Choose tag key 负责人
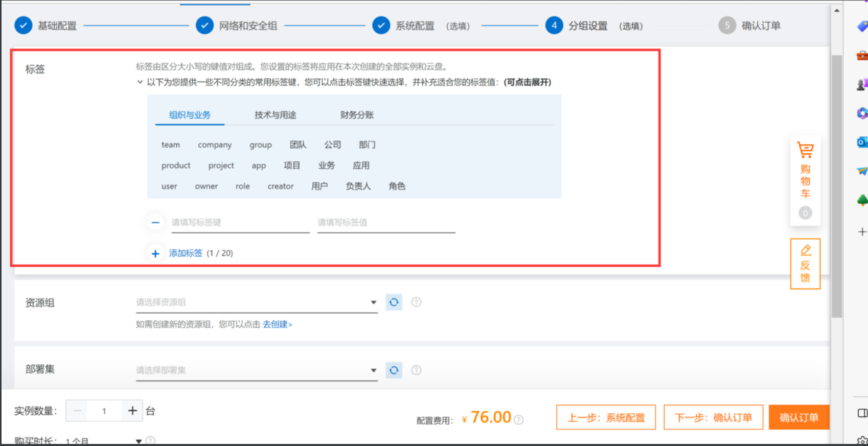This screenshot has height=446, width=868. point(358,186)
